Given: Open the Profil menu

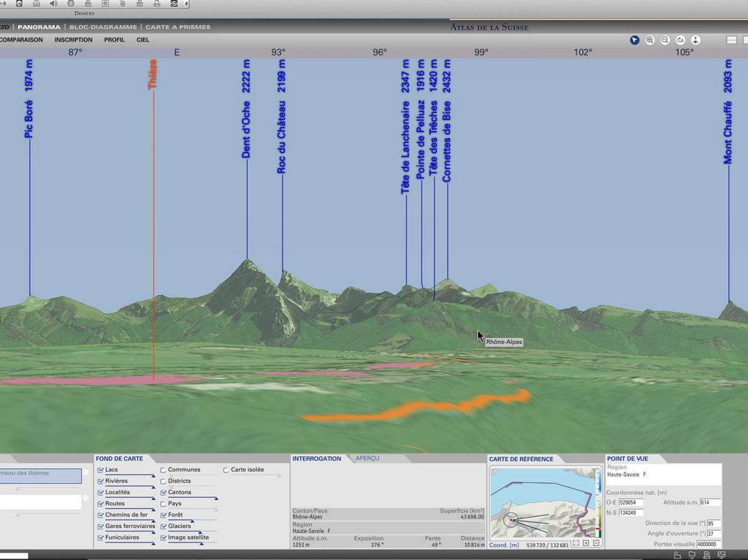Looking at the screenshot, I should [114, 40].
